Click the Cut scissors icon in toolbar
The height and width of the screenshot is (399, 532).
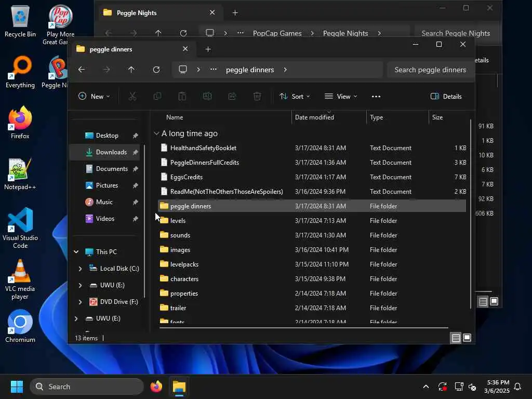(132, 96)
